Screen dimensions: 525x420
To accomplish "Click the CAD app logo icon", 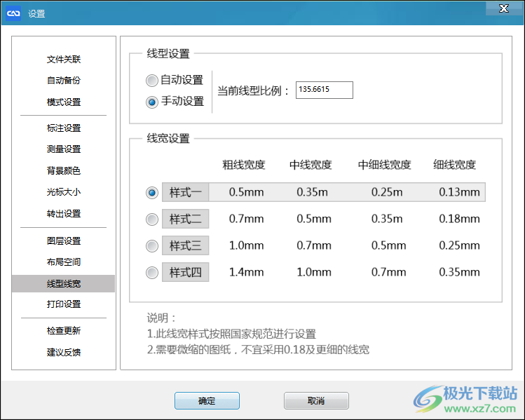I will [13, 13].
